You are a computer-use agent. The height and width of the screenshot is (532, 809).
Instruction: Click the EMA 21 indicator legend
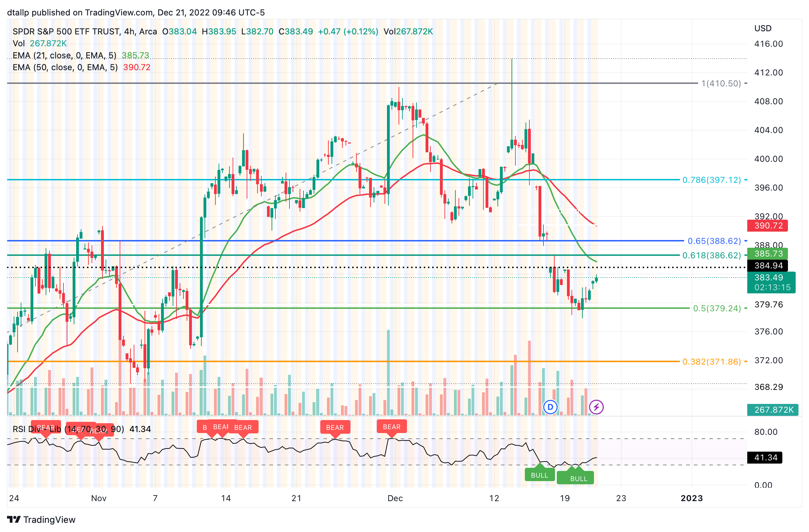[x=81, y=55]
